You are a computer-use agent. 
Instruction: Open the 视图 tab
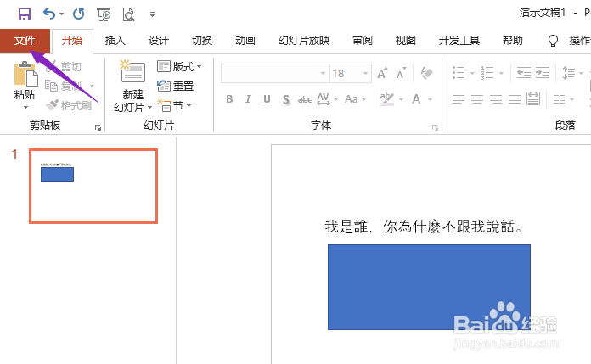[406, 41]
